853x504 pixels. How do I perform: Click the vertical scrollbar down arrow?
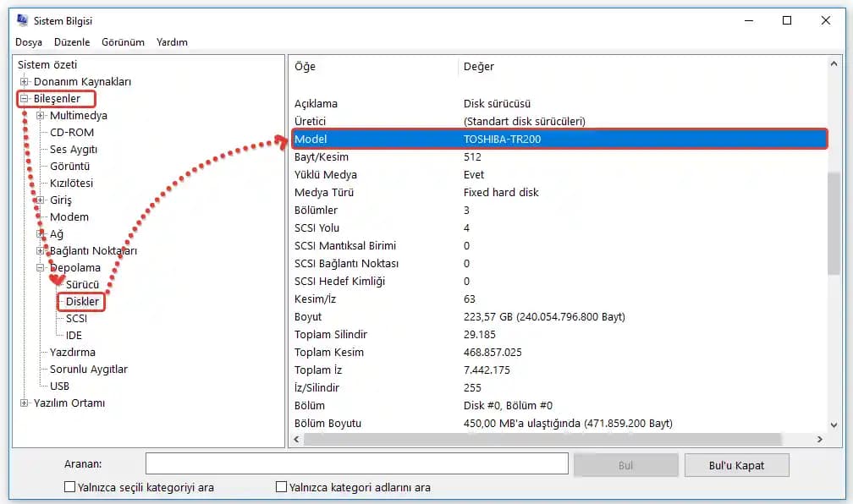click(x=834, y=425)
